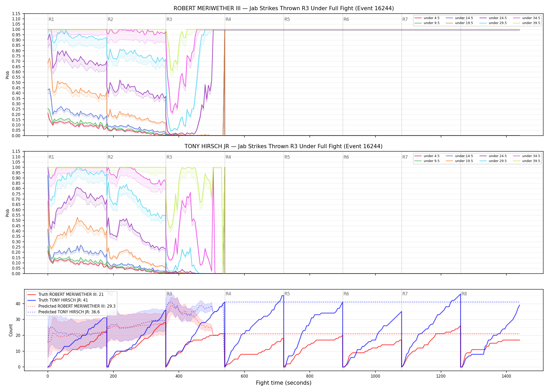Click the 1.15 tick of the Meriwether chart

pyautogui.click(x=16, y=14)
